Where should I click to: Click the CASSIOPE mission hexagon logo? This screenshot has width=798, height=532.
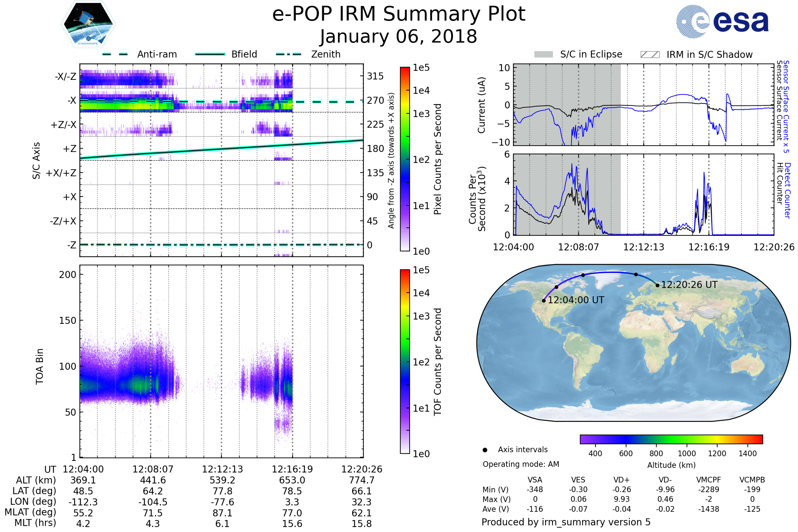pyautogui.click(x=88, y=24)
